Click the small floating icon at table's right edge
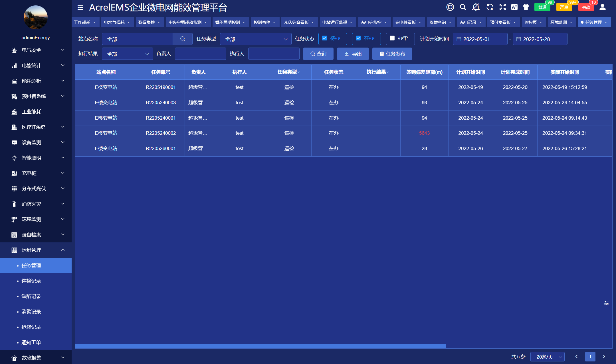Viewport: 616px width, 364px height. [606, 303]
